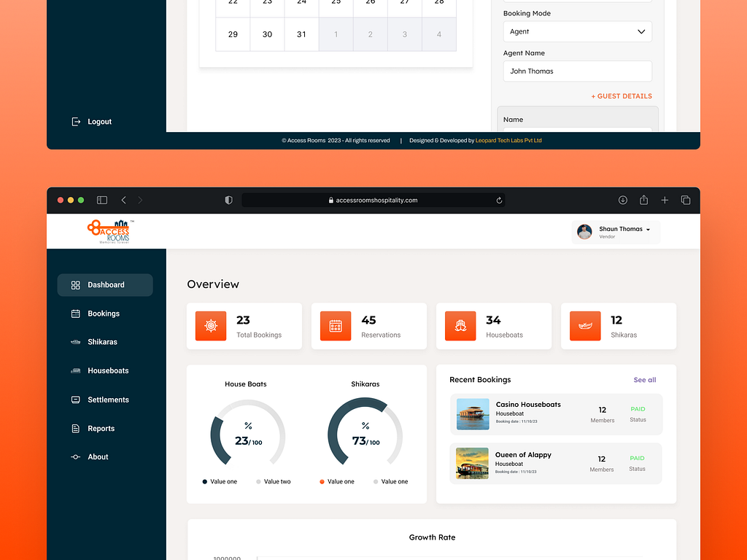This screenshot has height=560, width=747.
Task: Expand the Shaun Thomas account menu arrow
Action: click(648, 230)
